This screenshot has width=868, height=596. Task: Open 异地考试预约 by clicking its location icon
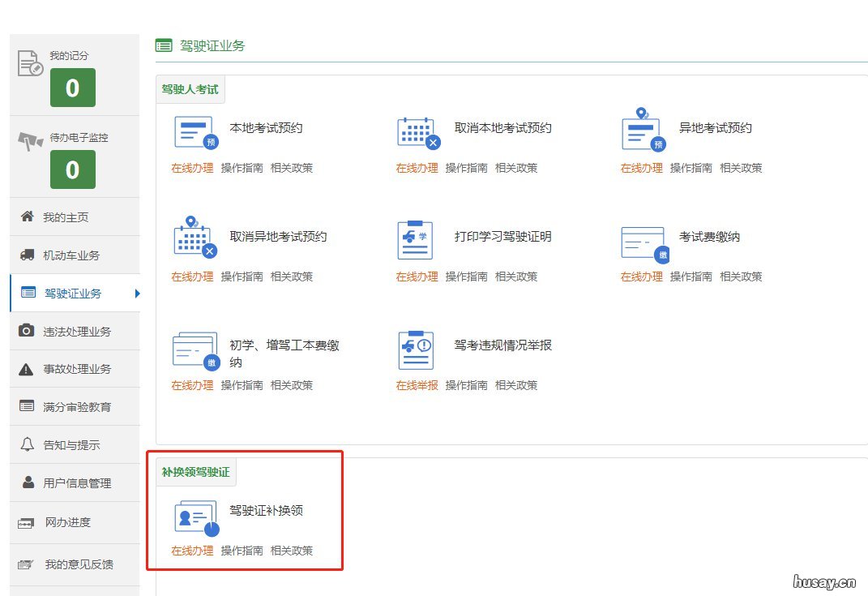pyautogui.click(x=641, y=132)
